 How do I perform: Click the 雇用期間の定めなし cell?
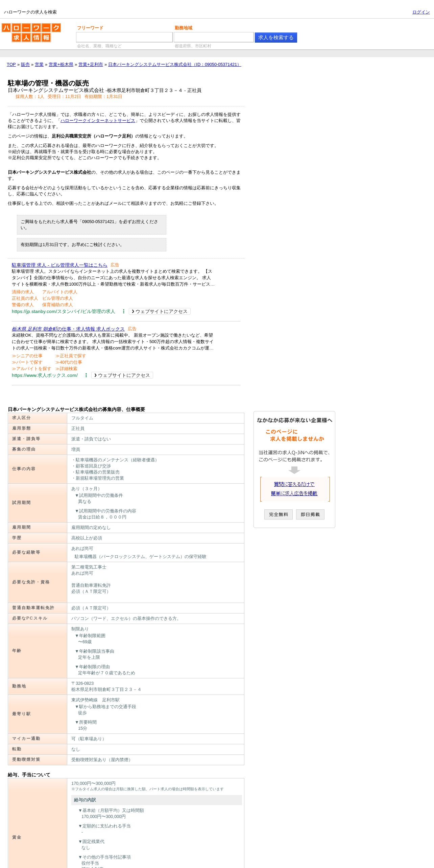tap(155, 528)
